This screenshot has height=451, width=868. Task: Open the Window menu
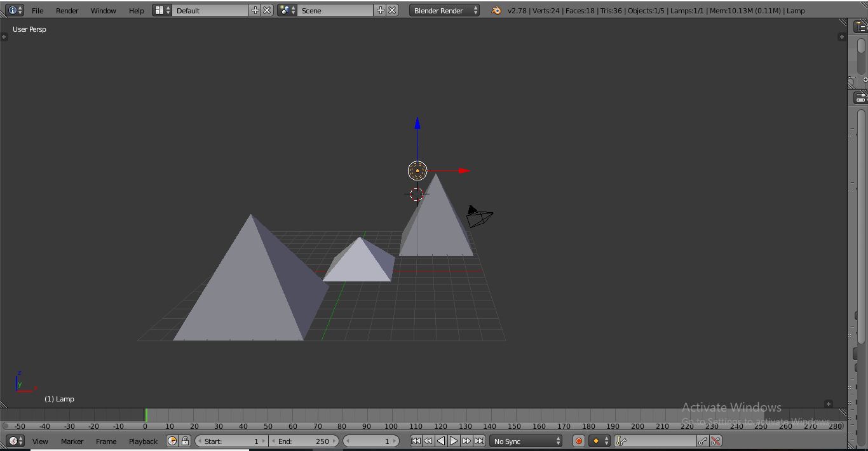coord(103,11)
